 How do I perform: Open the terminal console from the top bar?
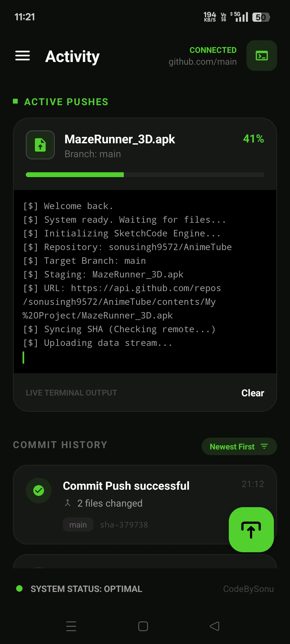click(x=262, y=56)
